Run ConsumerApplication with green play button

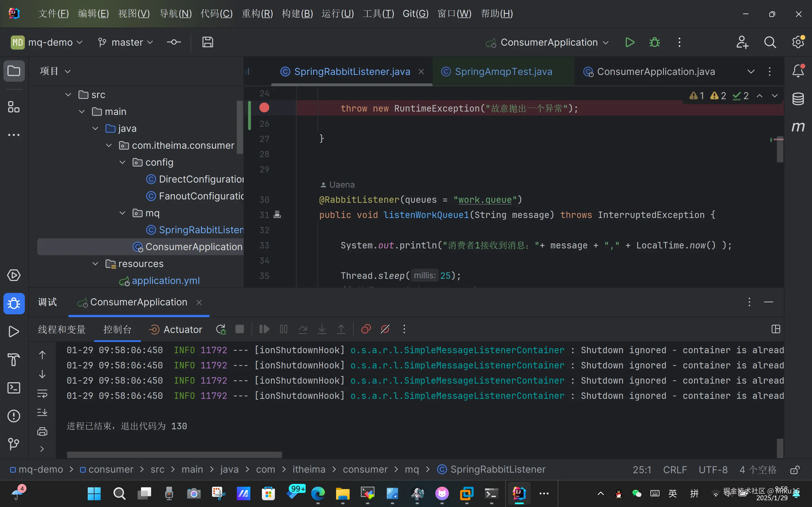[630, 43]
